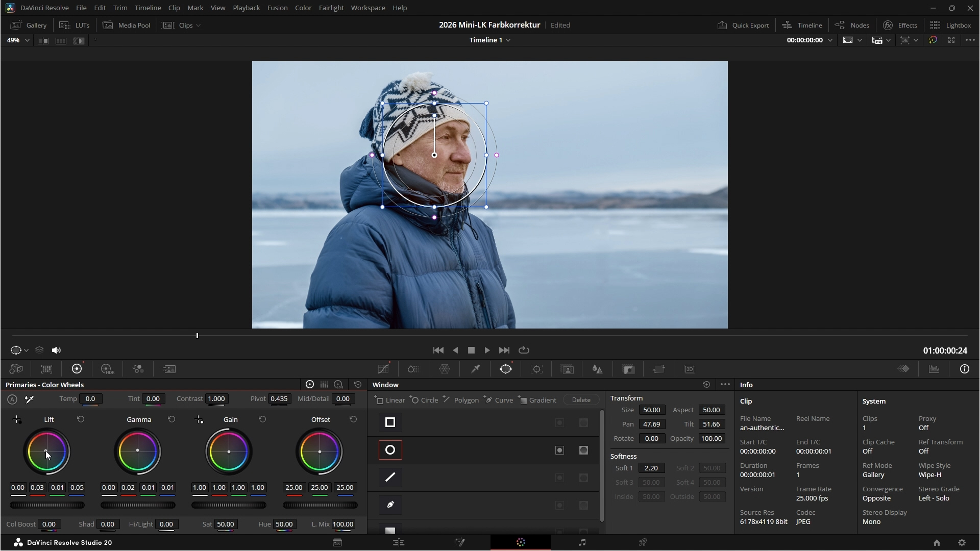This screenshot has width=980, height=551.
Task: Click the Quick Export button
Action: click(743, 25)
